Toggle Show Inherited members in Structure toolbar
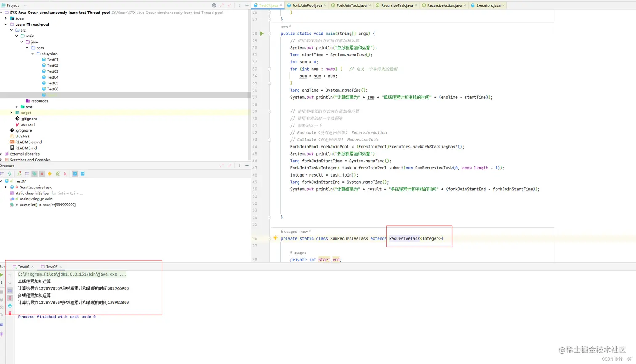This screenshot has height=364, width=636. (19, 174)
